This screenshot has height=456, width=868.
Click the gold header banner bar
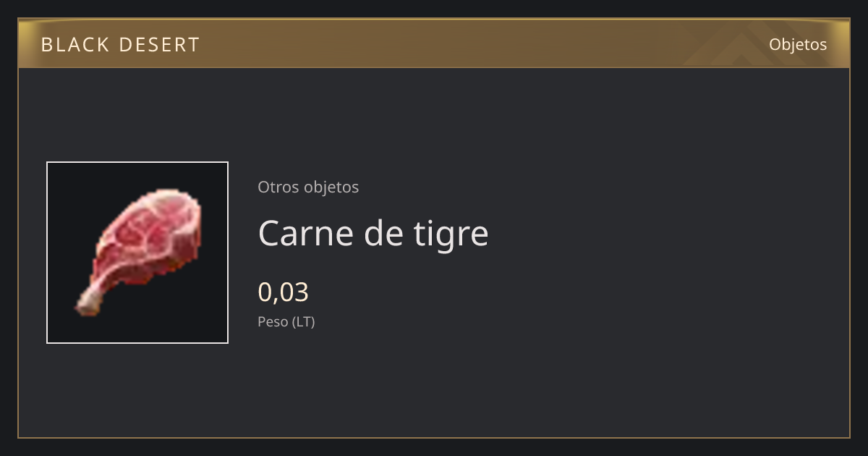434,43
